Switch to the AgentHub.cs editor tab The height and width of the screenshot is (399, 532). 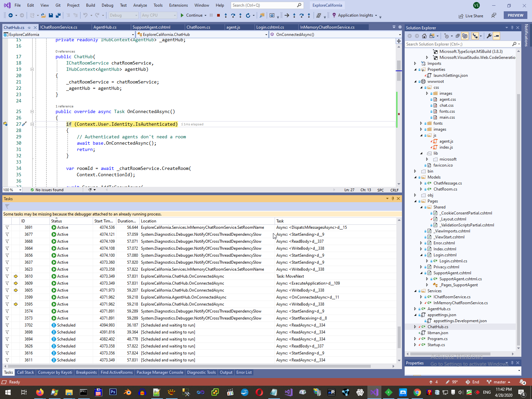pyautogui.click(x=105, y=27)
